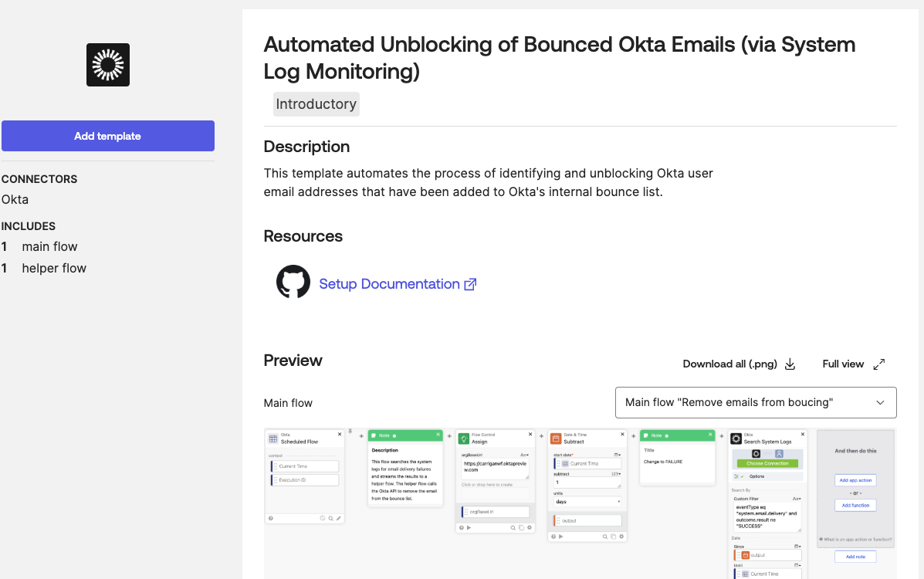Select main flow in the Includes list
Image resolution: width=924 pixels, height=579 pixels.
(x=50, y=246)
